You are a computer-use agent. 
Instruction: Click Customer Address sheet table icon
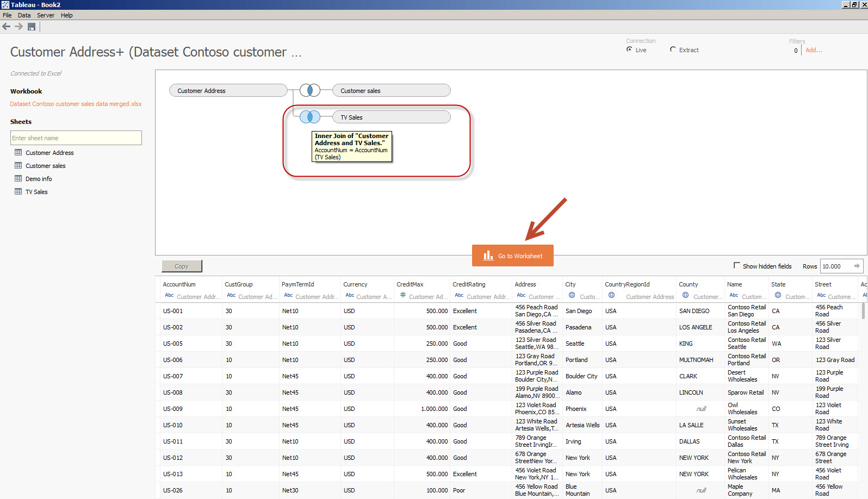point(18,153)
